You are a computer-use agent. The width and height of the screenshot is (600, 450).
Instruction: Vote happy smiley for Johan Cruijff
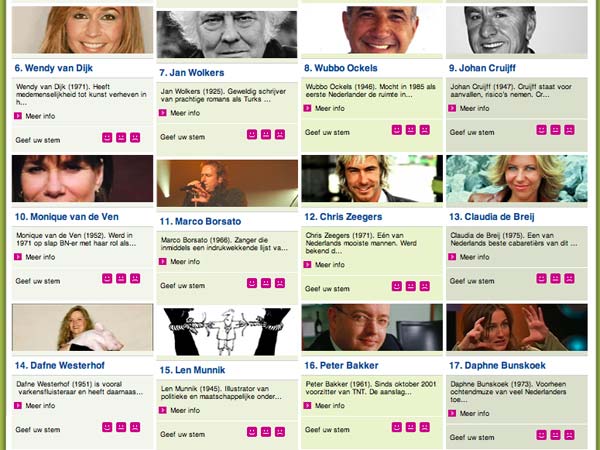[541, 130]
